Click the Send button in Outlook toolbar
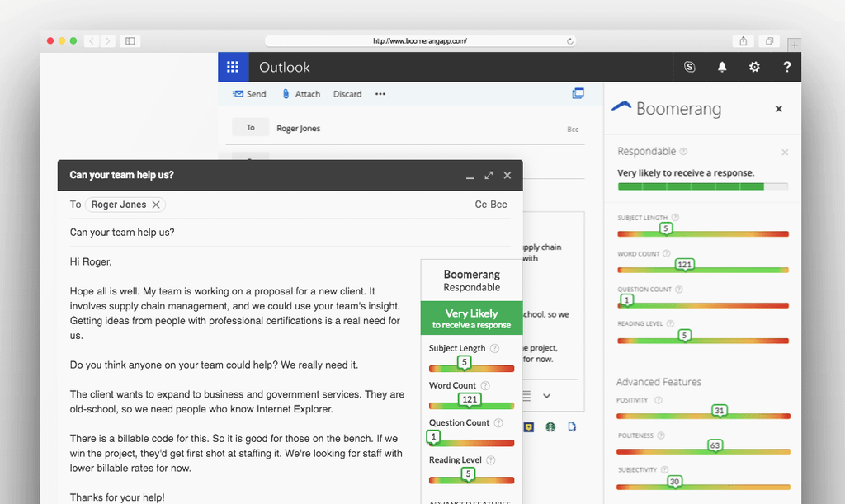845x504 pixels. coord(249,94)
